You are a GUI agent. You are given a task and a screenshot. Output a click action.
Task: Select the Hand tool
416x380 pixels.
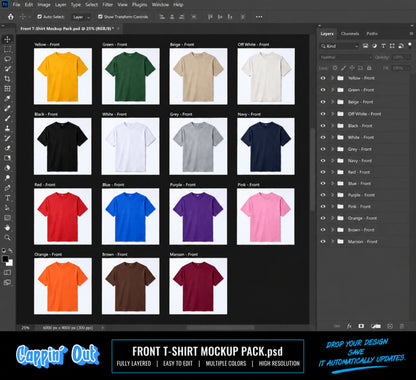click(x=7, y=228)
